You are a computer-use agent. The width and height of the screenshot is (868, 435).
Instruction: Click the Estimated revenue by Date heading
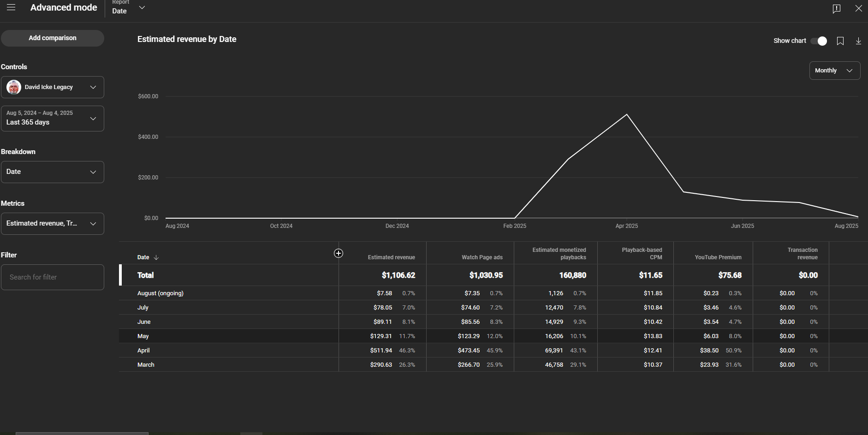(x=187, y=39)
